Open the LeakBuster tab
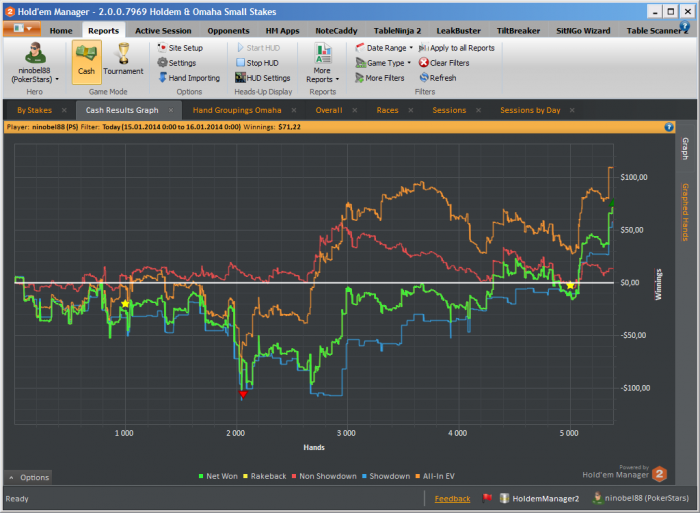Image resolution: width=700 pixels, height=513 pixels. pyautogui.click(x=458, y=31)
